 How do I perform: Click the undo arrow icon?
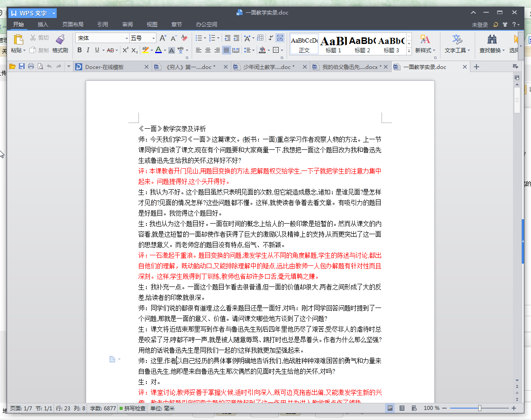(49, 67)
